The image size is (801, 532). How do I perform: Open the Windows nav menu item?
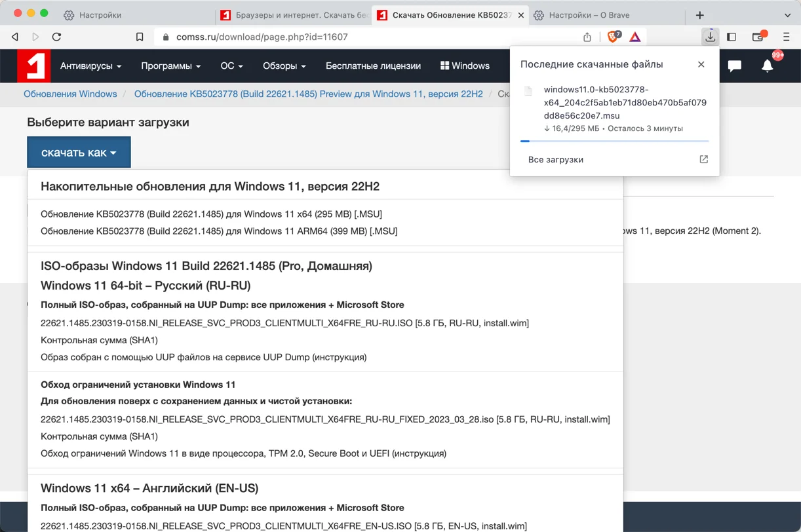pyautogui.click(x=465, y=66)
